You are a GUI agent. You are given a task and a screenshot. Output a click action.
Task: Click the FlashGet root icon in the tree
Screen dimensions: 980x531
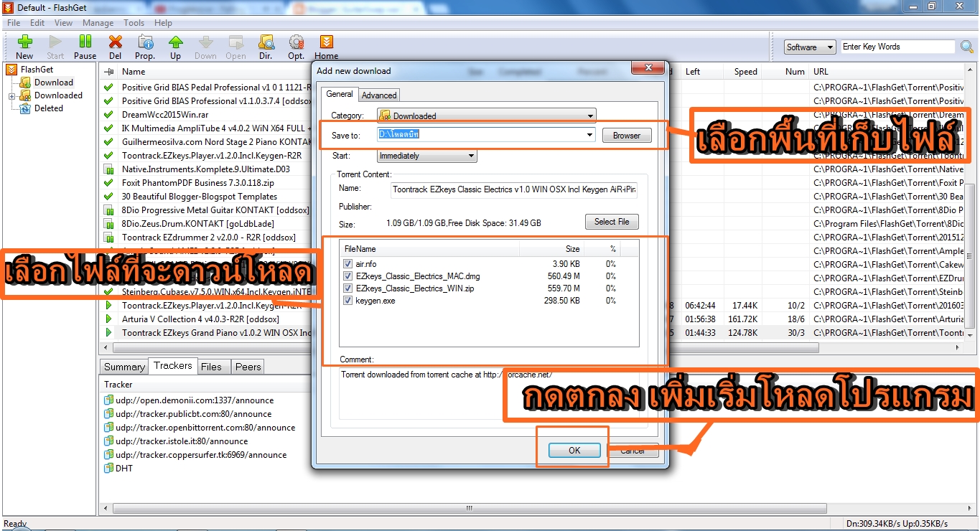tap(11, 70)
